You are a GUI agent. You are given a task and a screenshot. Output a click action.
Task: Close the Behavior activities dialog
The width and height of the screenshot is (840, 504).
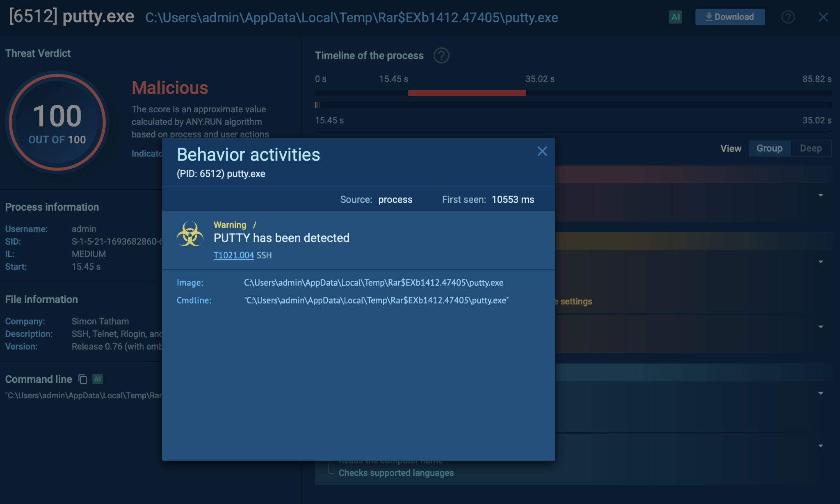coord(542,151)
